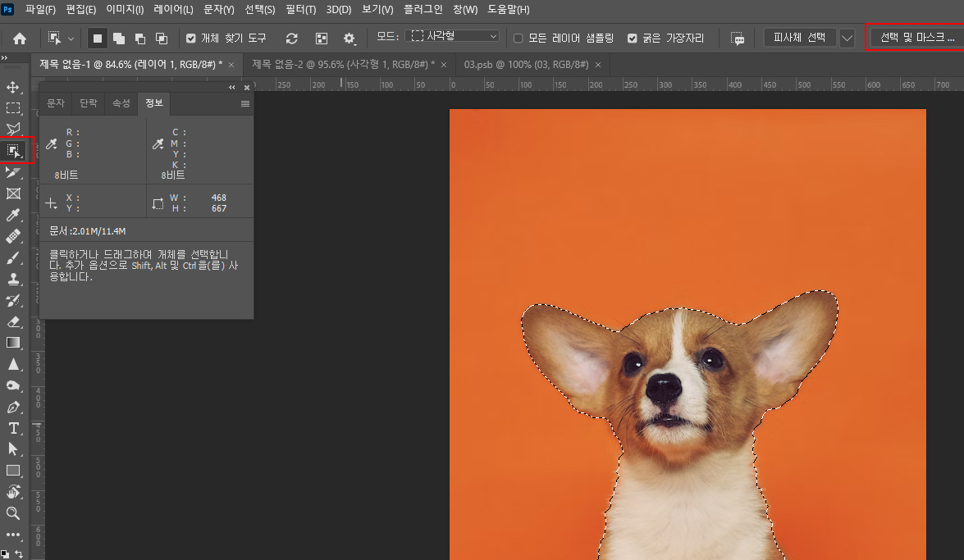Expand the arrow next to 피사체 선택

pyautogui.click(x=847, y=38)
